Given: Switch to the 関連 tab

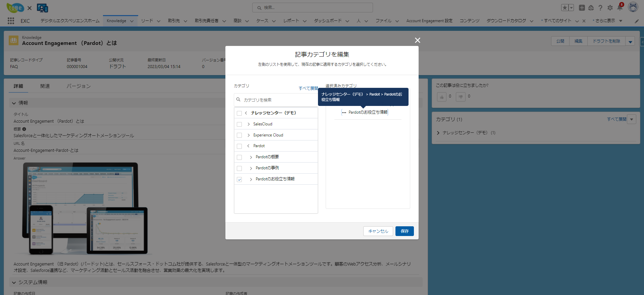Looking at the screenshot, I should click(45, 86).
